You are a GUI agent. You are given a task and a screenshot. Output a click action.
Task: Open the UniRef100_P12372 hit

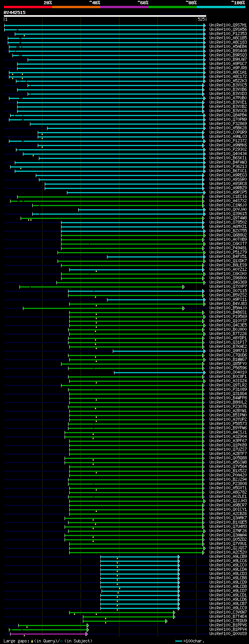pos(228,141)
